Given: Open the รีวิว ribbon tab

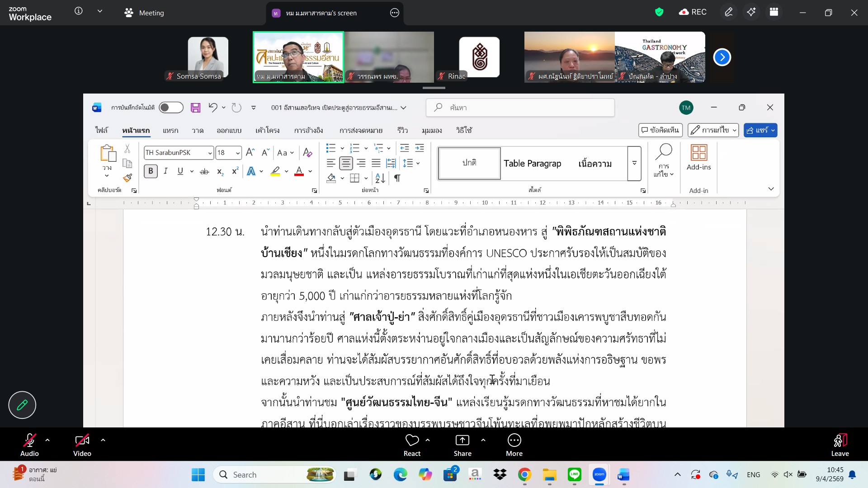Looking at the screenshot, I should (402, 131).
